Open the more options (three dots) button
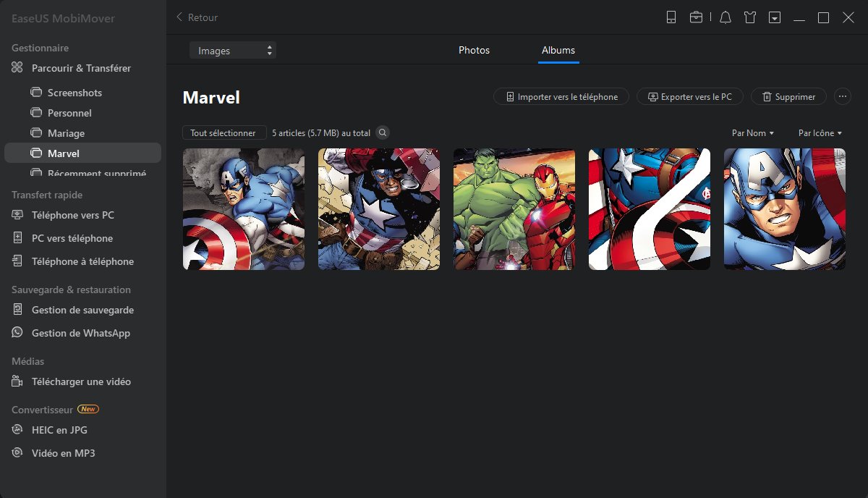The image size is (868, 498). tap(842, 96)
